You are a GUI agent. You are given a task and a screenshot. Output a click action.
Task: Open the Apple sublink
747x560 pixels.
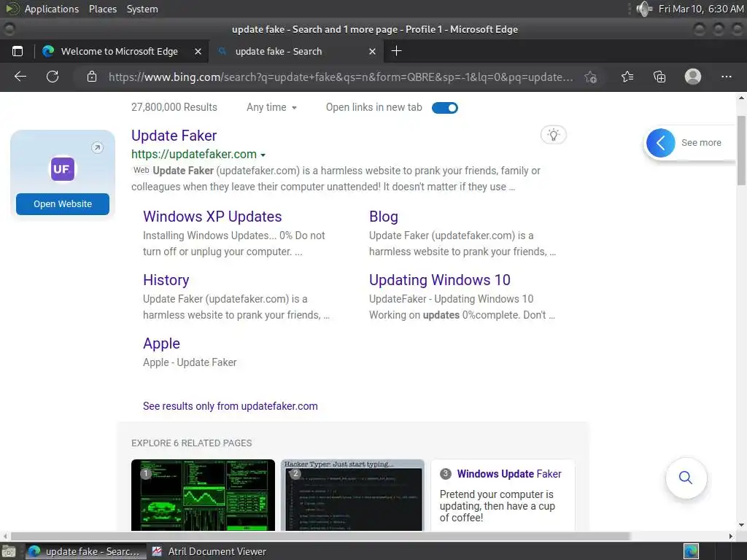tap(161, 344)
